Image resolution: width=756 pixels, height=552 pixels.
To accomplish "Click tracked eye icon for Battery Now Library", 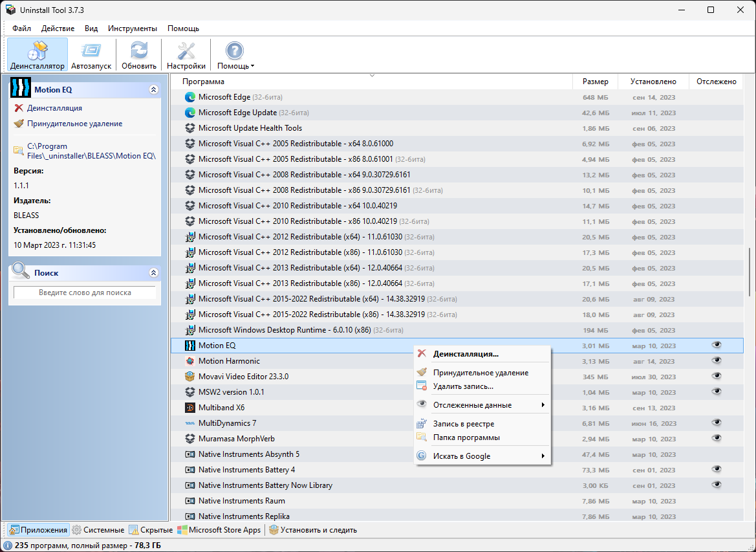I will (717, 485).
